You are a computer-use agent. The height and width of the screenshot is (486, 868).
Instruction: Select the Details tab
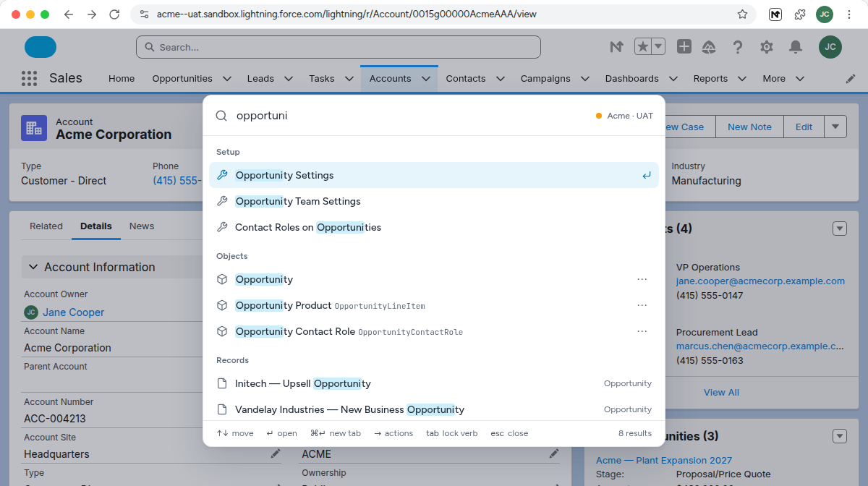pyautogui.click(x=96, y=226)
